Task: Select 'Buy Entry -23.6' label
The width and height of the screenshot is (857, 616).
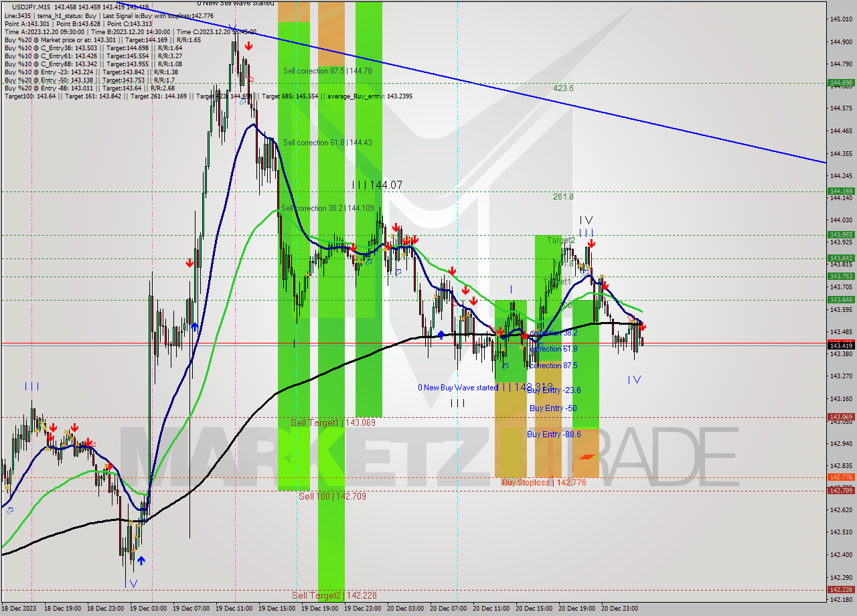Action: [554, 390]
